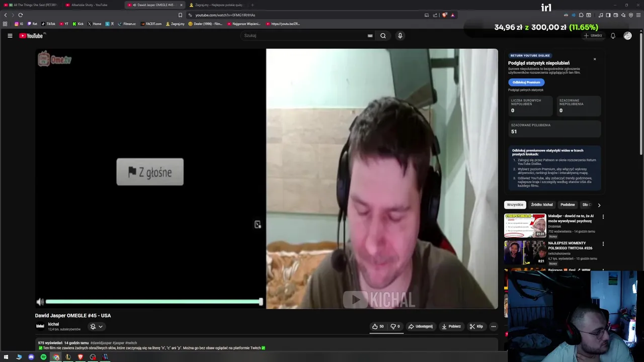The height and width of the screenshot is (362, 644).
Task: Click the Utwórz create button
Action: tap(593, 36)
